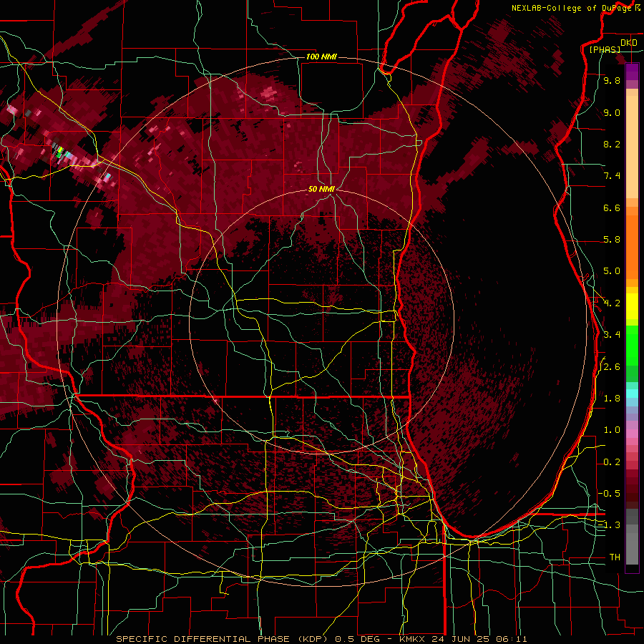Click the 50 NMI range ring label
Image resolution: width=644 pixels, height=644 pixels.
(x=321, y=189)
